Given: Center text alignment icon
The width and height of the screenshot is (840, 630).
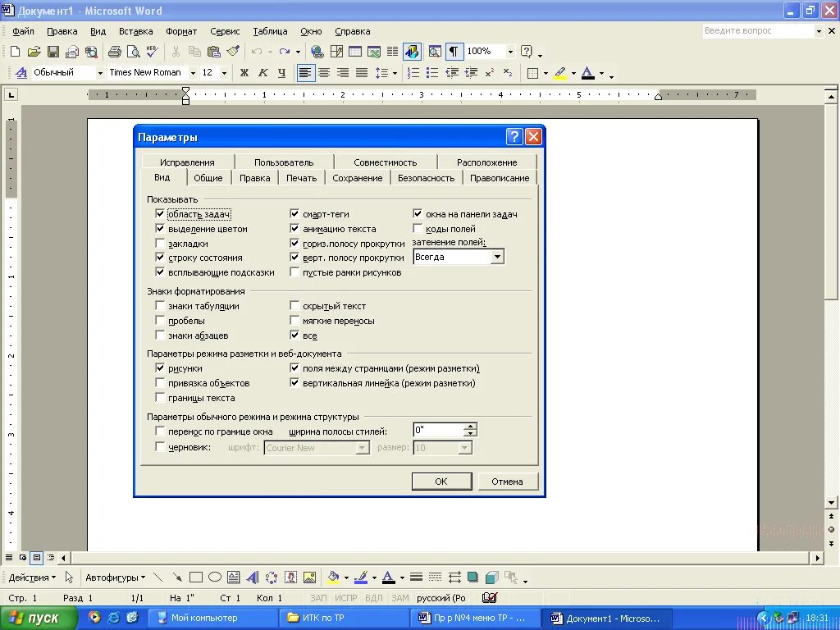Looking at the screenshot, I should click(324, 73).
